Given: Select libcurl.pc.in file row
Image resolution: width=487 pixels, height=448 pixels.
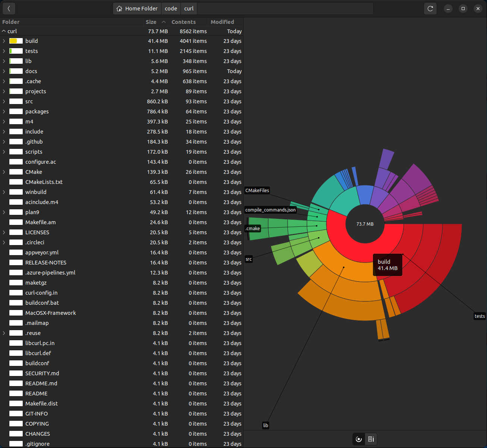Looking at the screenshot, I should tap(122, 343).
